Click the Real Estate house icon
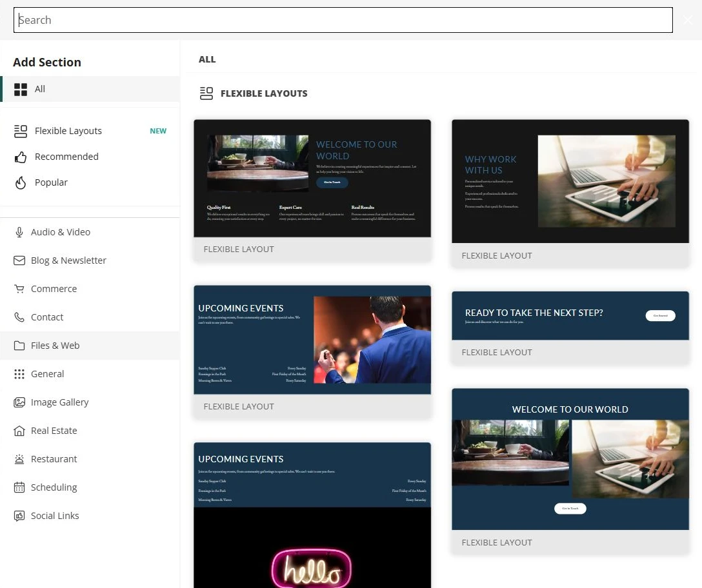Screen dimensions: 702x588 (x=19, y=431)
